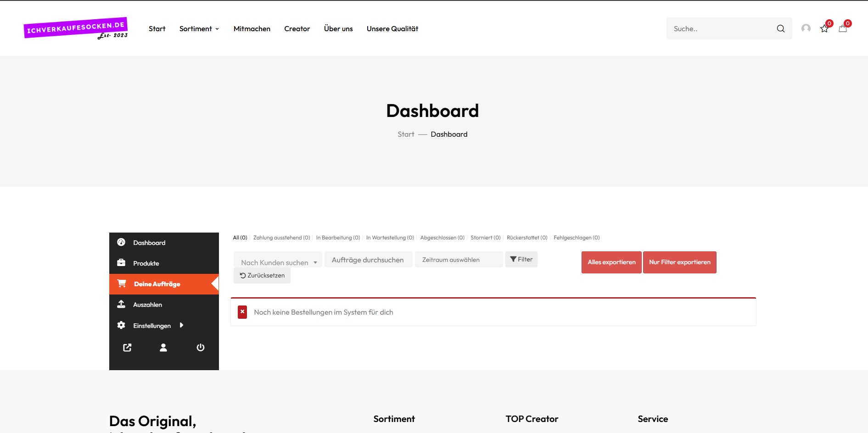Dismiss the red X on no-orders notice
This screenshot has height=433, width=868.
pyautogui.click(x=242, y=312)
